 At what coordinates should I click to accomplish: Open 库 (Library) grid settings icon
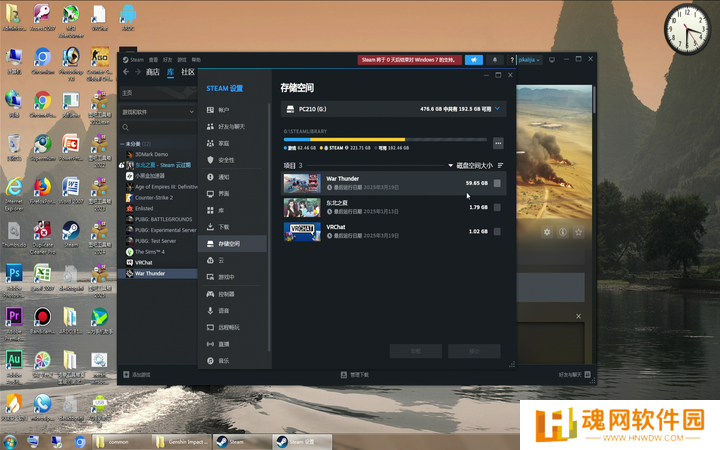(x=210, y=210)
